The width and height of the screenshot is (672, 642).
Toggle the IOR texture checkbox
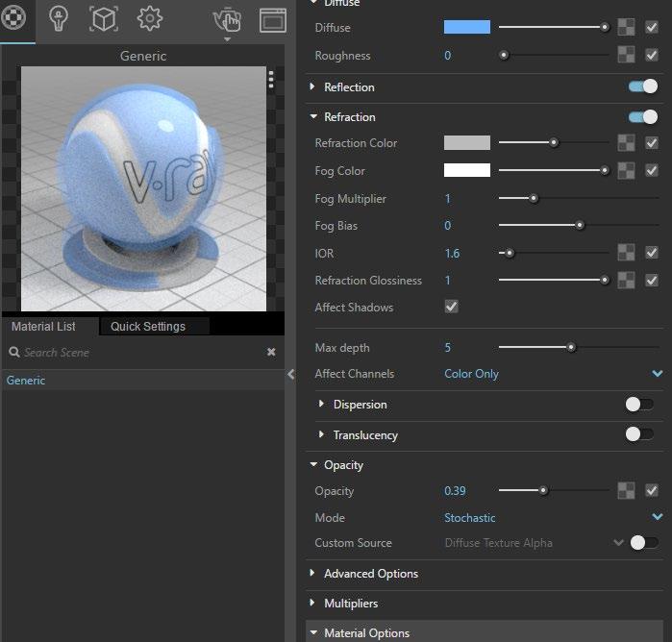tap(652, 253)
